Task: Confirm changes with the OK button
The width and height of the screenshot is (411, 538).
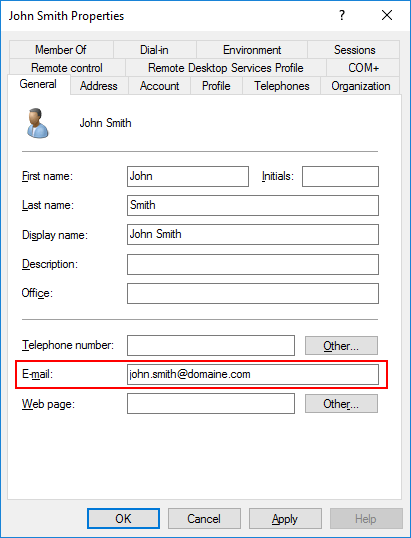Action: point(123,518)
